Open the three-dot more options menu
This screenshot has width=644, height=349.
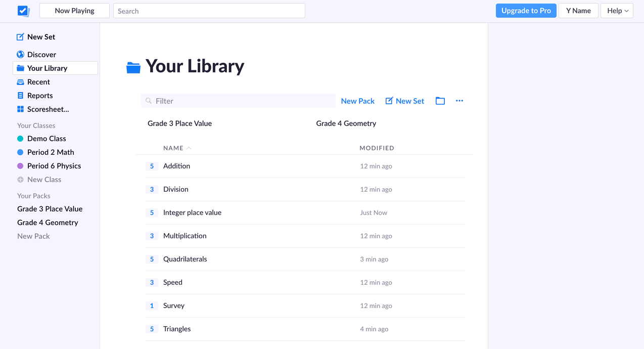click(459, 101)
